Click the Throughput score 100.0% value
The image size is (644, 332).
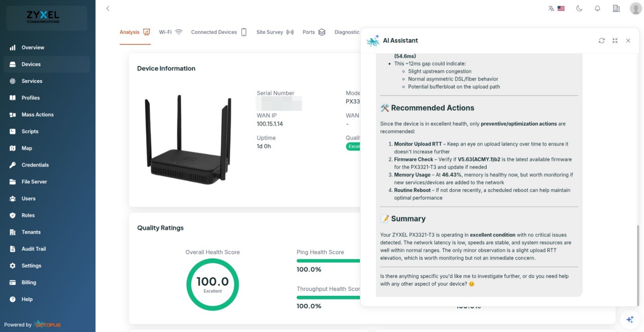309,306
